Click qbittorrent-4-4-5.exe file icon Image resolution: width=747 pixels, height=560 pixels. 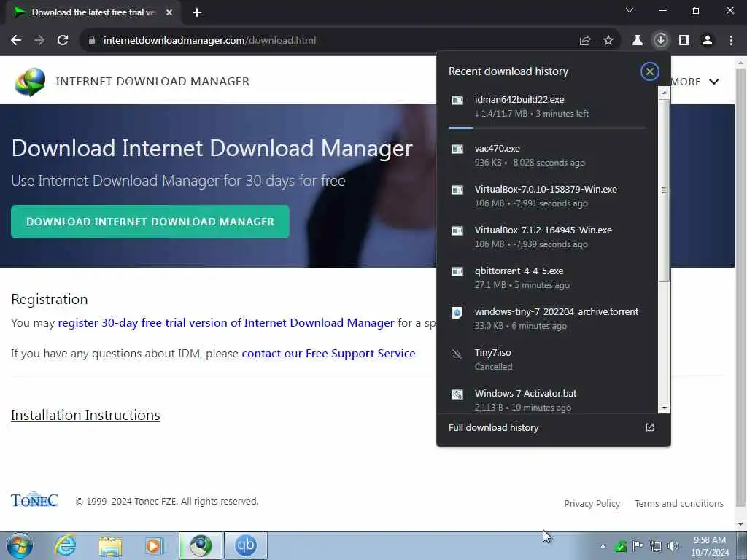pos(457,271)
